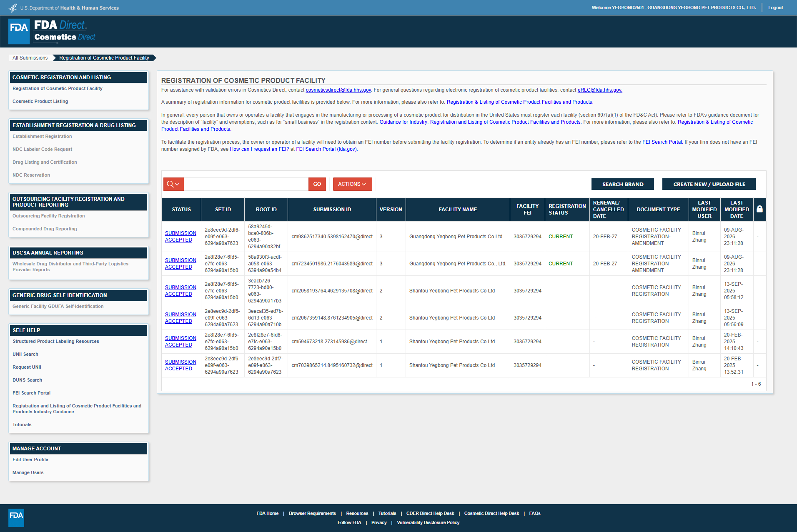The height and width of the screenshot is (532, 797).
Task: Click the FDA logo in footer
Action: 16,518
